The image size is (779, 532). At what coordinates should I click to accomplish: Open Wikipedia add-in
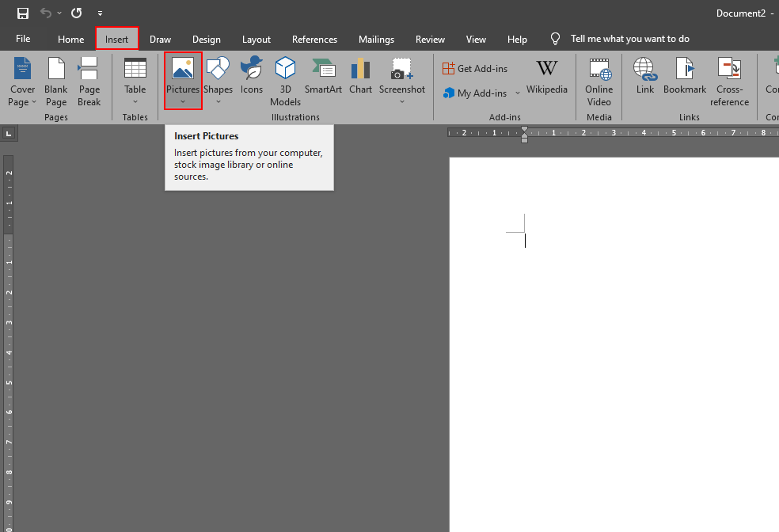pos(547,77)
